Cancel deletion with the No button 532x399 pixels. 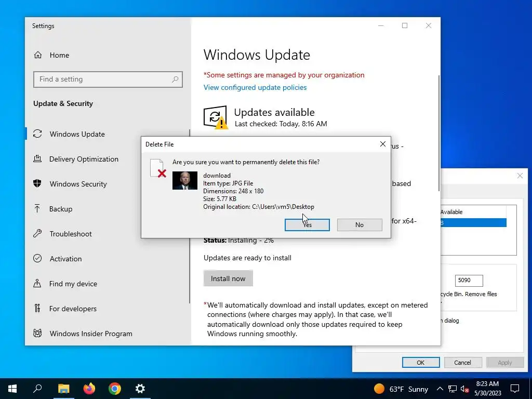point(360,224)
